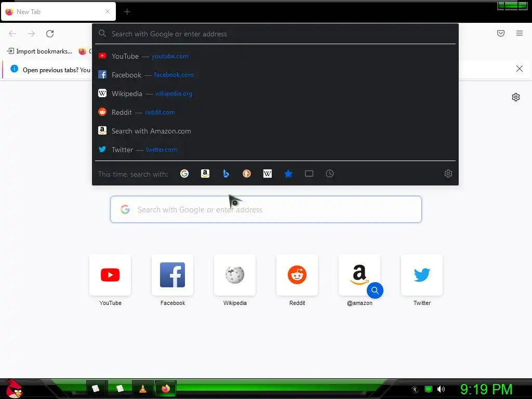Open the Firefox hamburger menu
The width and height of the screenshot is (532, 399).
coord(520,33)
